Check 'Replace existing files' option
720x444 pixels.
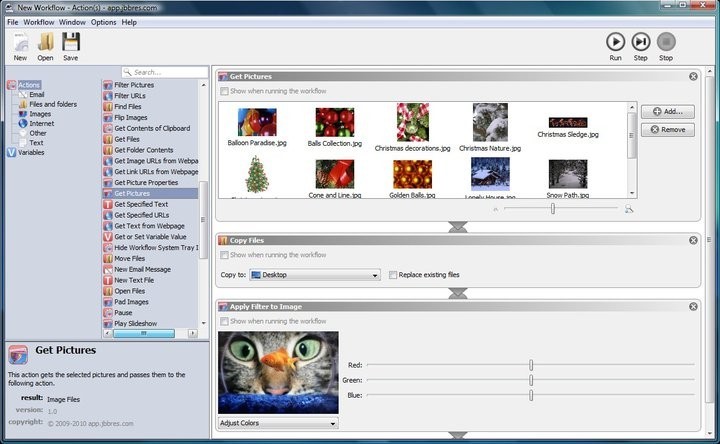(392, 274)
